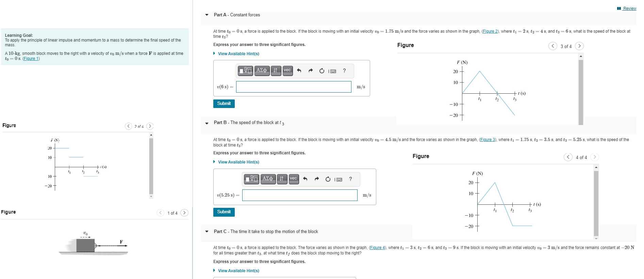Redo edit in Part B answer
This screenshot has width=644, height=279.
pos(316,179)
